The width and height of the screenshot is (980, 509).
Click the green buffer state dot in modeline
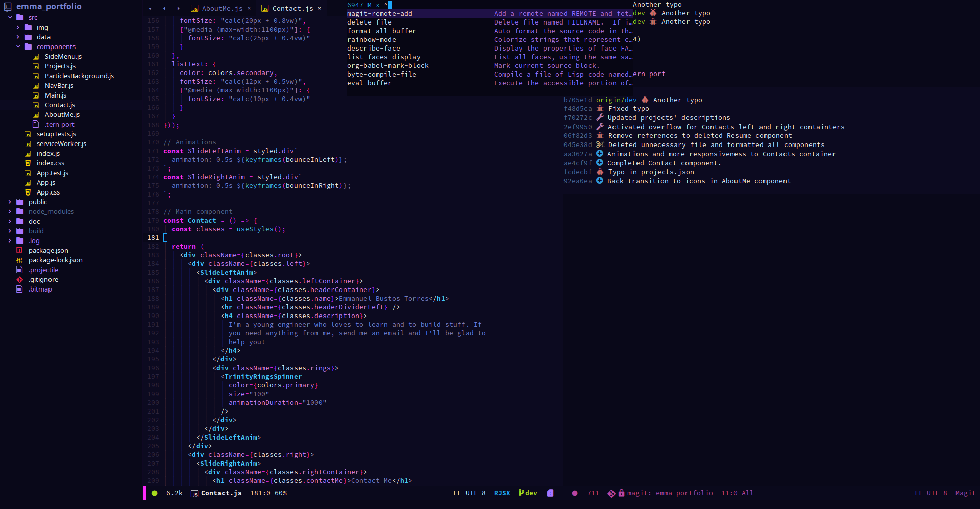[155, 493]
